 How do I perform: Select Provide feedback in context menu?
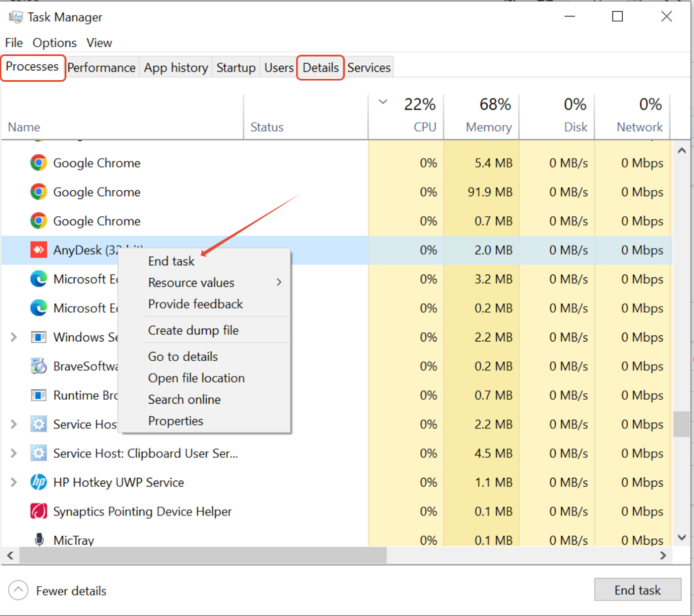point(196,304)
